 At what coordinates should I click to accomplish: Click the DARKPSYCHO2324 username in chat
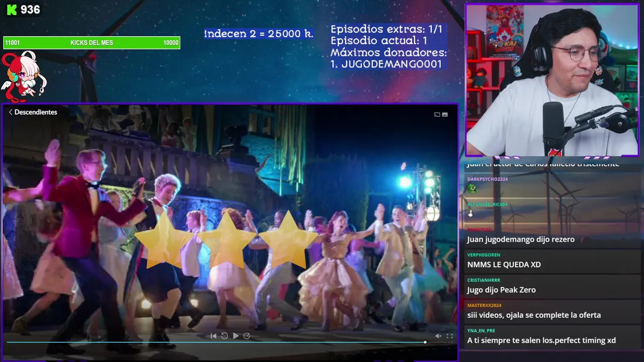(487, 179)
